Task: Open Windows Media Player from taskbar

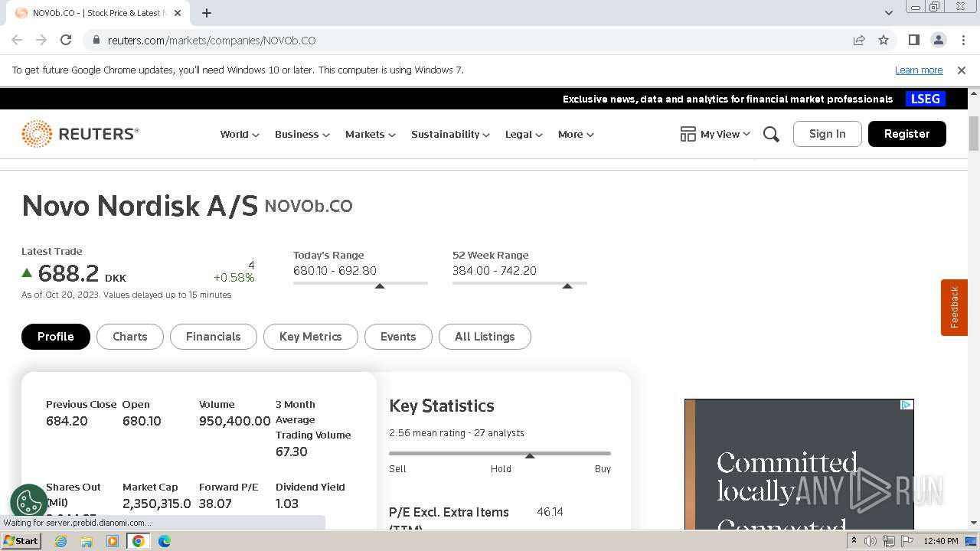Action: pyautogui.click(x=113, y=541)
